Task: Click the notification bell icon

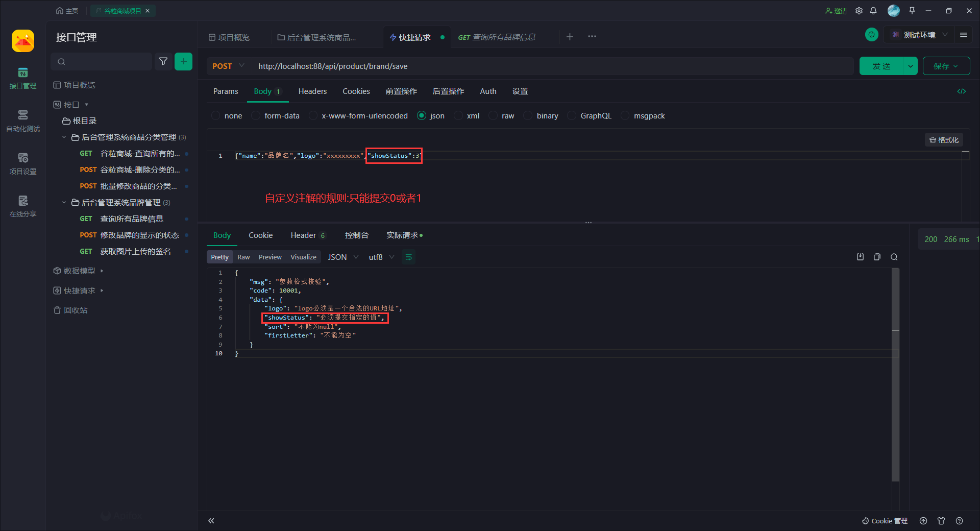Action: (873, 11)
